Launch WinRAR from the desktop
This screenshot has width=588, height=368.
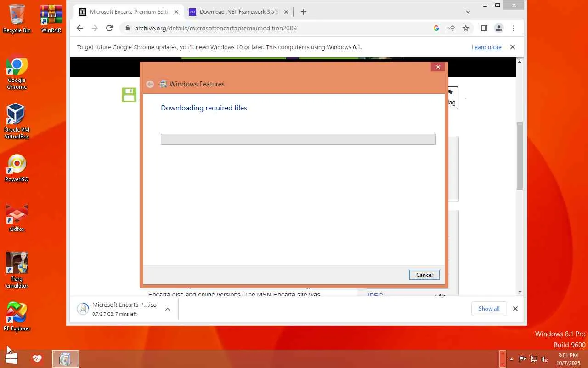point(51,18)
